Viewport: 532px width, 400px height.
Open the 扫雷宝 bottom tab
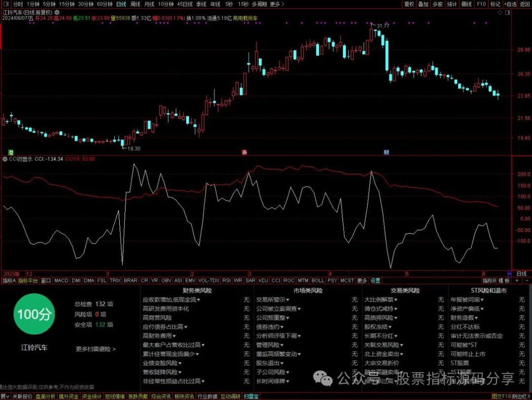click(251, 396)
